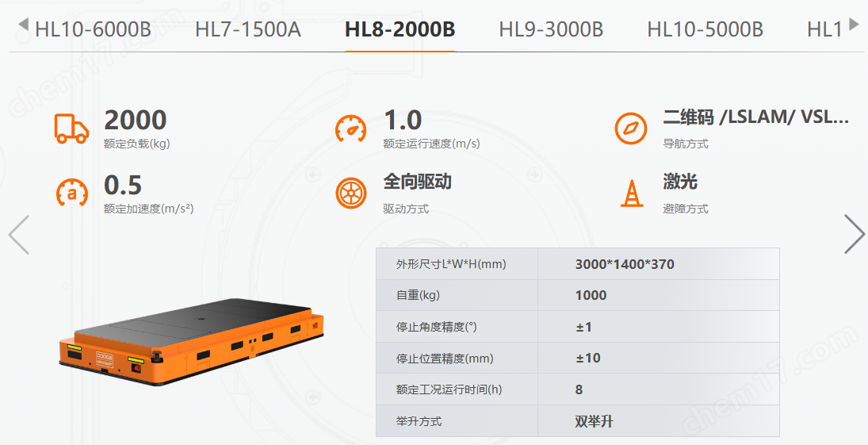Switch to the HL7-1500A tab
This screenshot has width=868, height=445.
pyautogui.click(x=248, y=29)
